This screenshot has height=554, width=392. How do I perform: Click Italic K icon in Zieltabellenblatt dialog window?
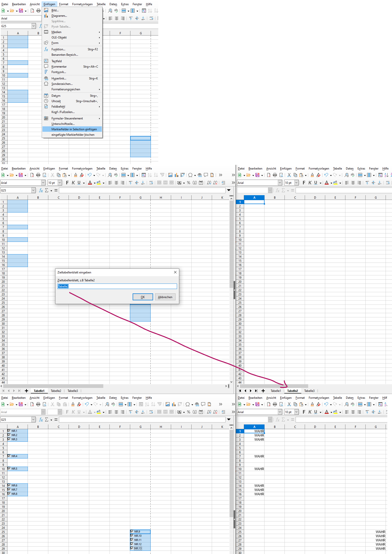(x=73, y=183)
